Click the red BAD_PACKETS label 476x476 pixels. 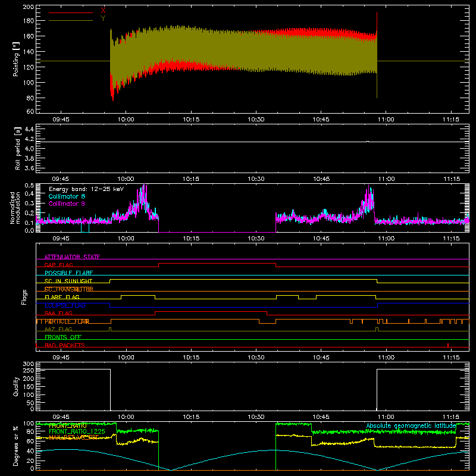point(65,345)
